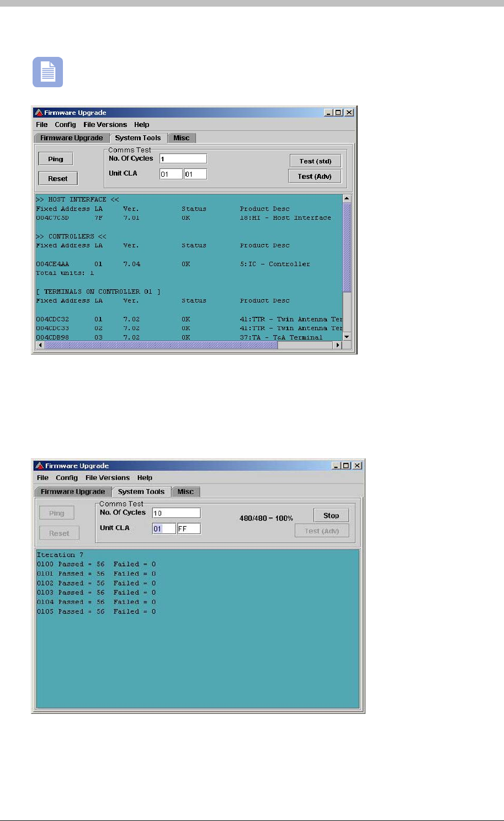
Task: Click the 480/480 = 100% progress text
Action: tap(266, 518)
